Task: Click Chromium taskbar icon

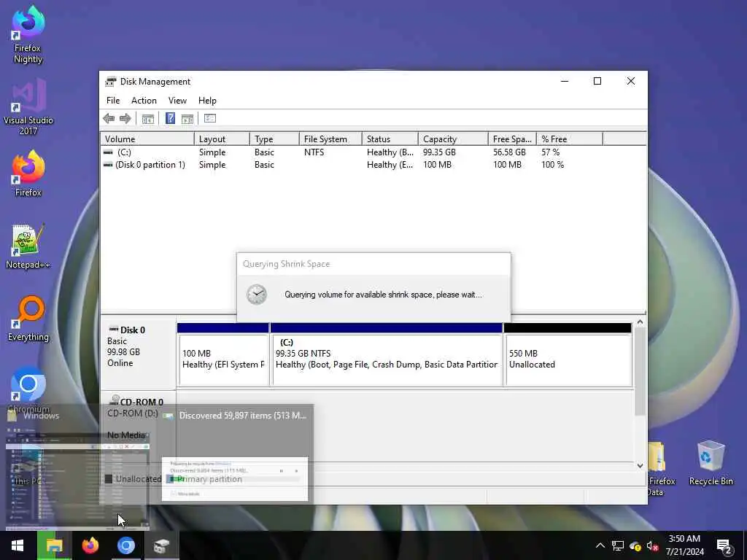Action: point(125,545)
